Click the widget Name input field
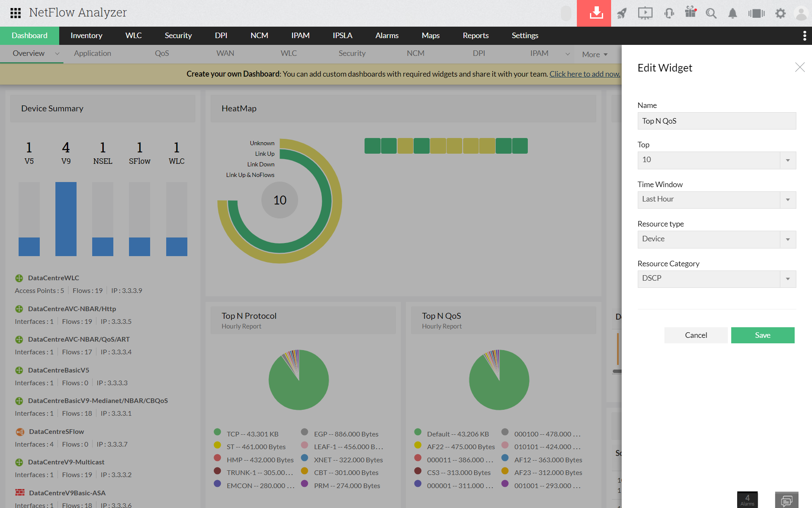812x508 pixels. click(x=717, y=121)
